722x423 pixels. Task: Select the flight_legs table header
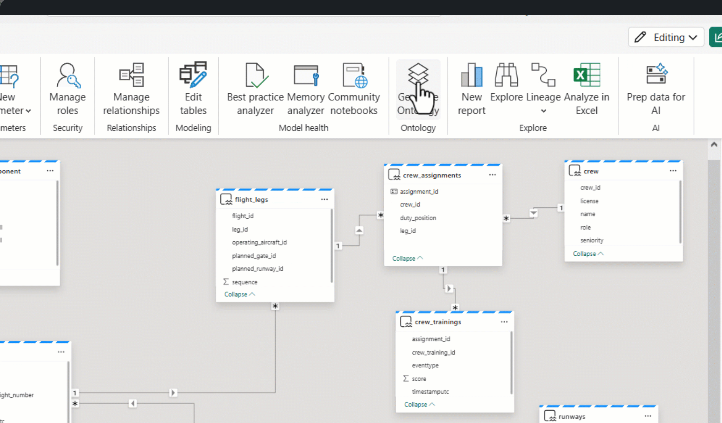275,199
